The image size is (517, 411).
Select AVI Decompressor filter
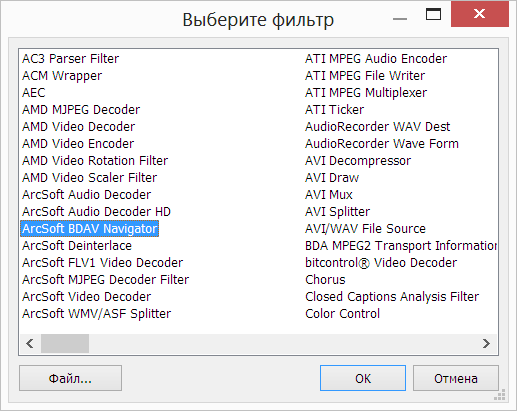pyautogui.click(x=358, y=161)
